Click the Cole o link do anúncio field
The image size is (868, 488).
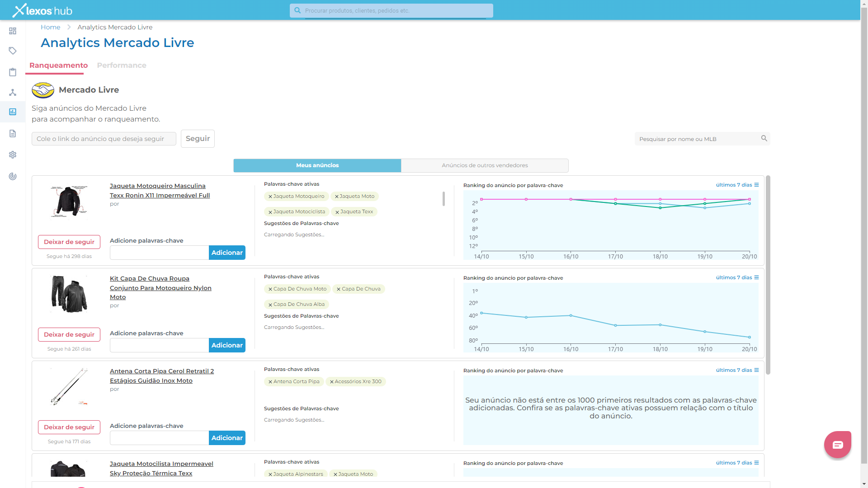tap(104, 139)
